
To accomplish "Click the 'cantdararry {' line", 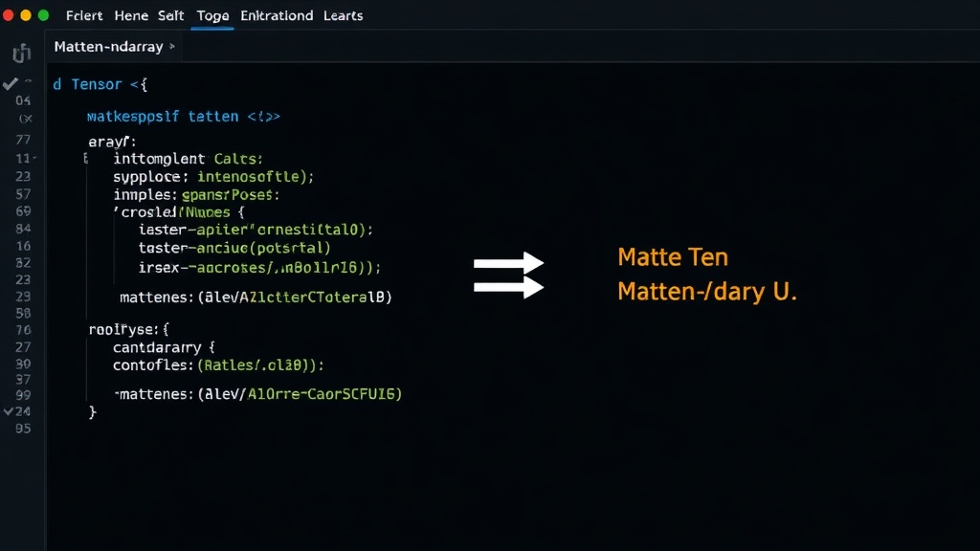I will tap(164, 347).
